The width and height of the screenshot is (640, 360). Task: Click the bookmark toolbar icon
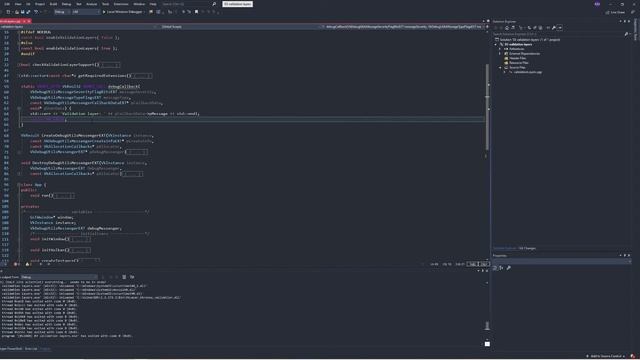click(x=196, y=12)
